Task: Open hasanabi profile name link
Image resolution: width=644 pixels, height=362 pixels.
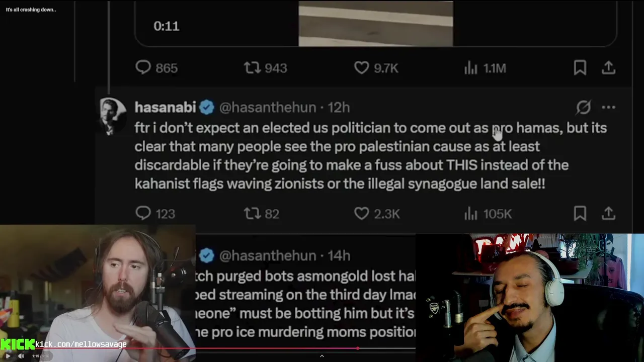Action: 165,107
